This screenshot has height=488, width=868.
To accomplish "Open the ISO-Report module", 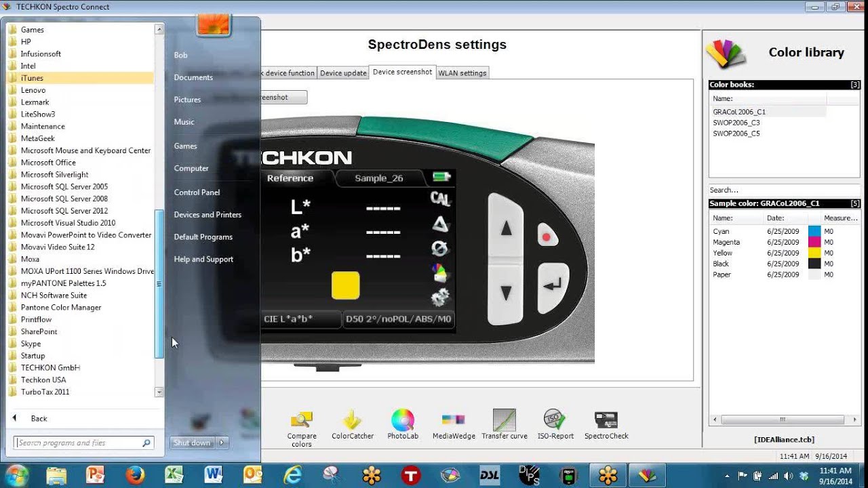I will tap(555, 425).
